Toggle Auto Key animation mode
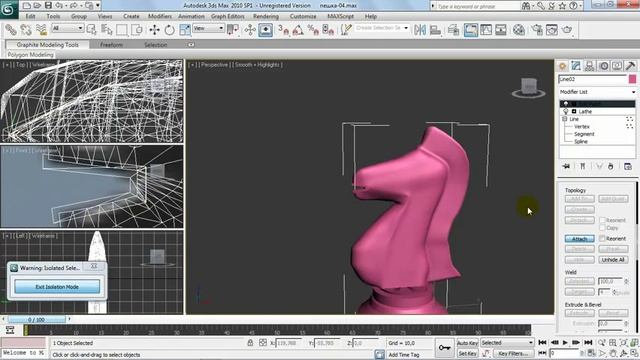 point(467,343)
